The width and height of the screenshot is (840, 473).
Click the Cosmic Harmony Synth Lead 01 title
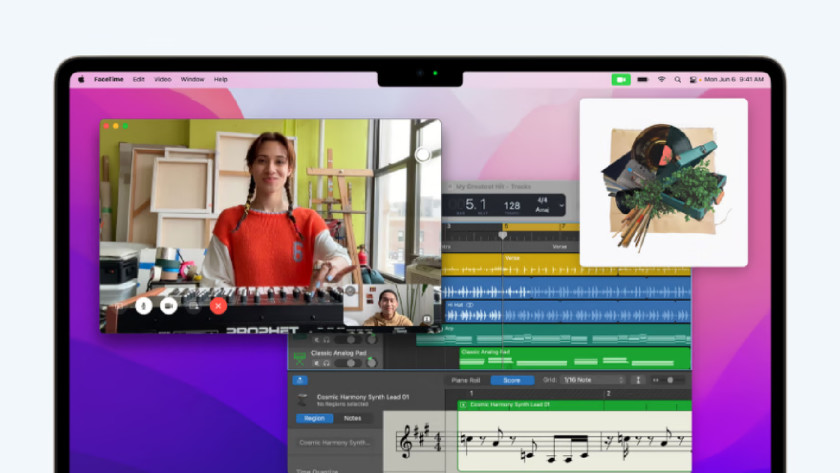coord(363,397)
